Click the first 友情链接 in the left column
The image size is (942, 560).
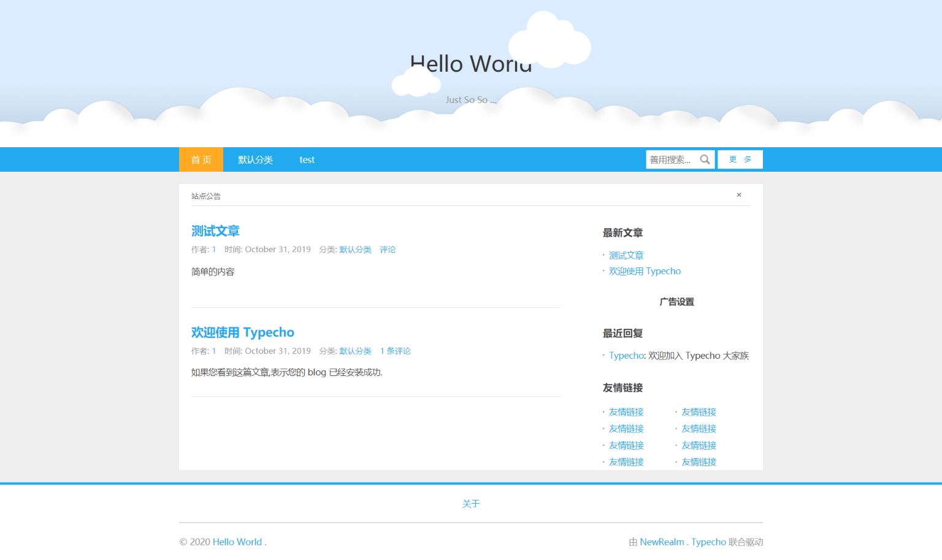[x=626, y=412]
